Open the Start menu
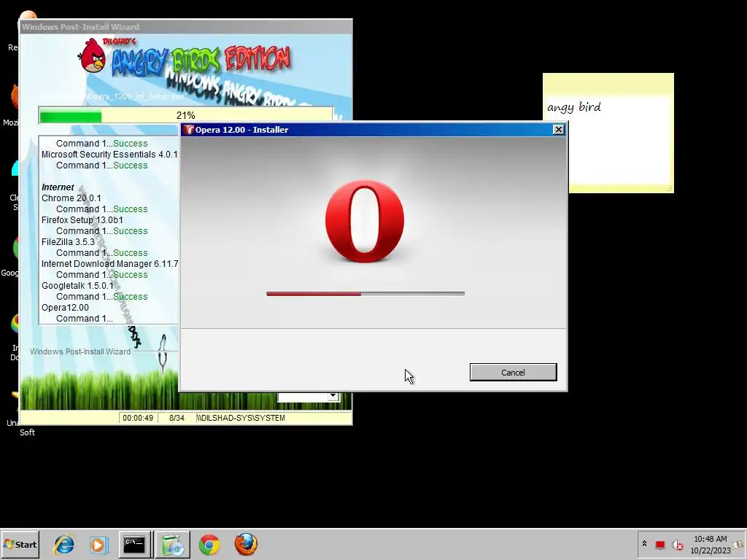Image resolution: width=747 pixels, height=560 pixels. click(20, 544)
